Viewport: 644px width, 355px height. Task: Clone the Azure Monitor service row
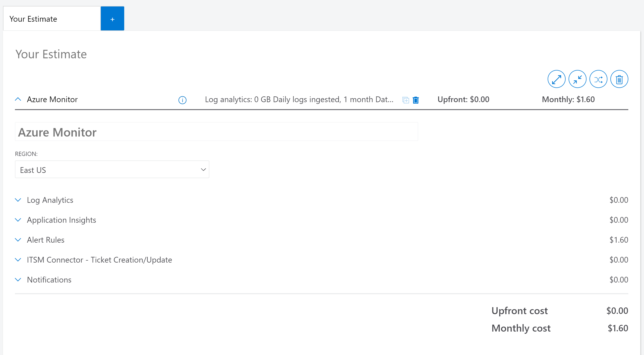click(x=406, y=100)
